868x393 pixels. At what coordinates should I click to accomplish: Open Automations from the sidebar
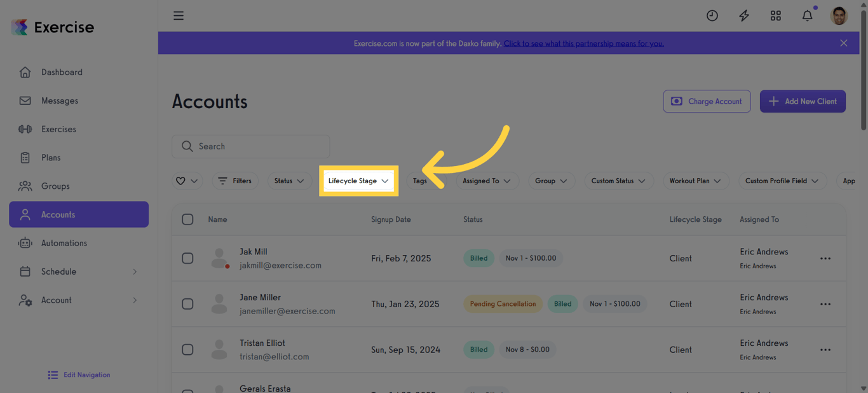tap(65, 243)
